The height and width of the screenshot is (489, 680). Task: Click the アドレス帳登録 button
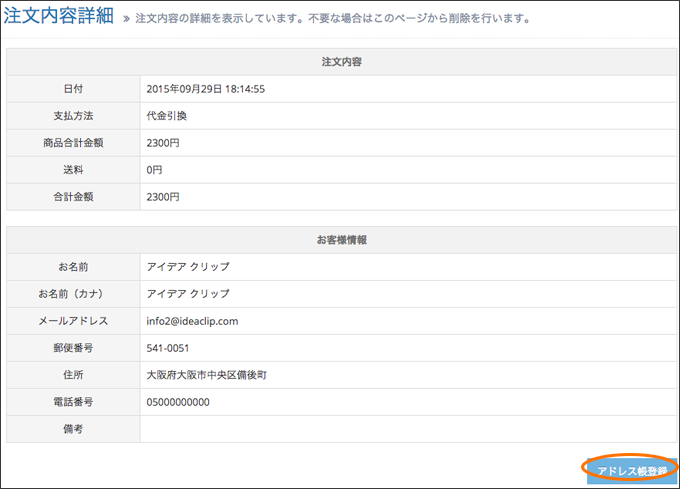(631, 471)
